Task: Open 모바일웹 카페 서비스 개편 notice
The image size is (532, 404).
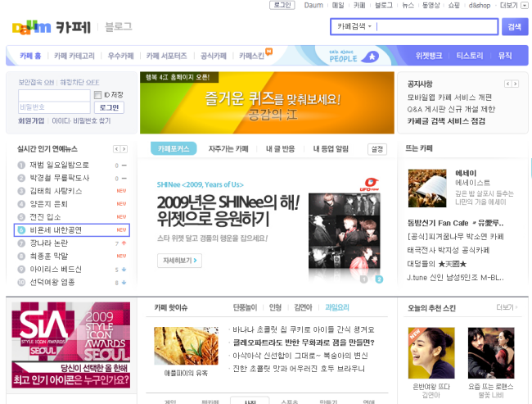Action: (449, 98)
